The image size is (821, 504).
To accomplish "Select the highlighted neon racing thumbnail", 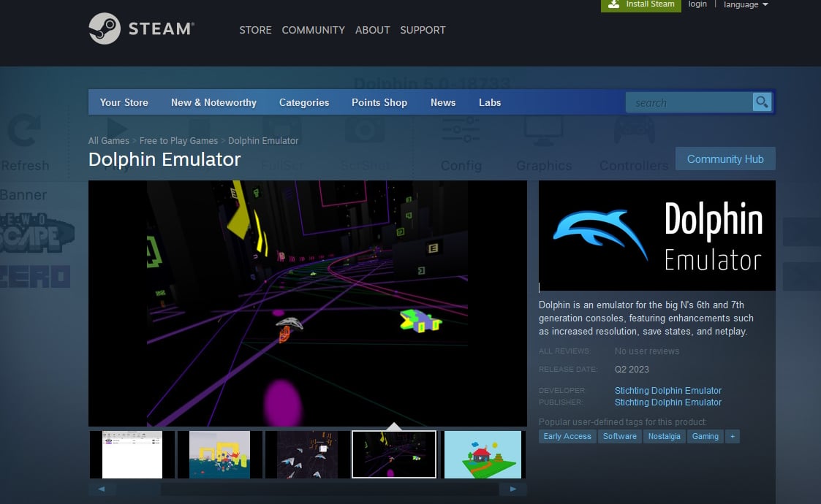I will click(394, 454).
